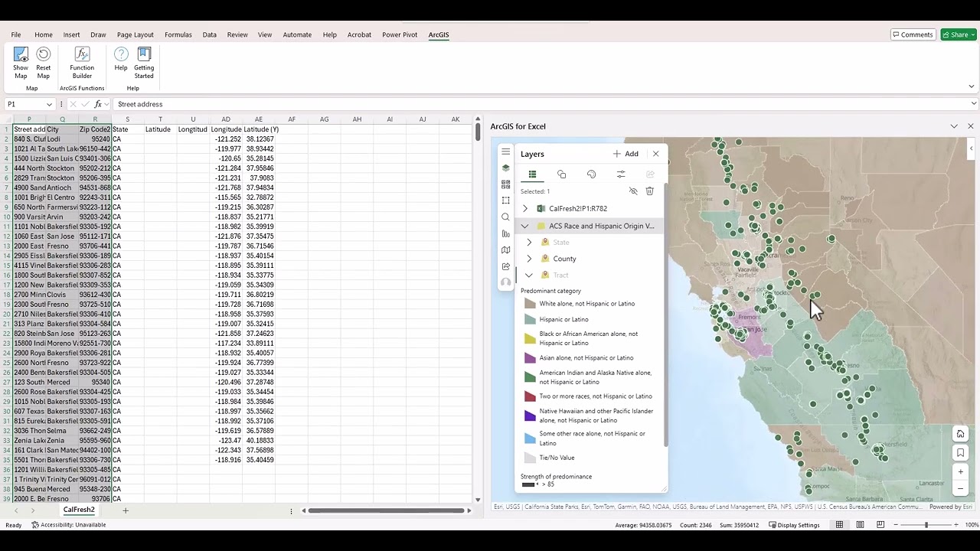Expand the State sublayer
This screenshot has height=551, width=980.
(x=529, y=243)
